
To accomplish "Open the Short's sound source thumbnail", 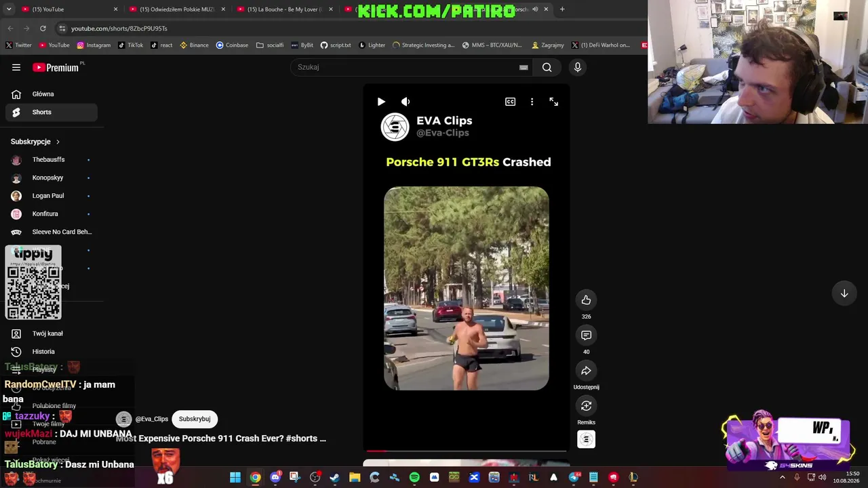I will pos(586,439).
